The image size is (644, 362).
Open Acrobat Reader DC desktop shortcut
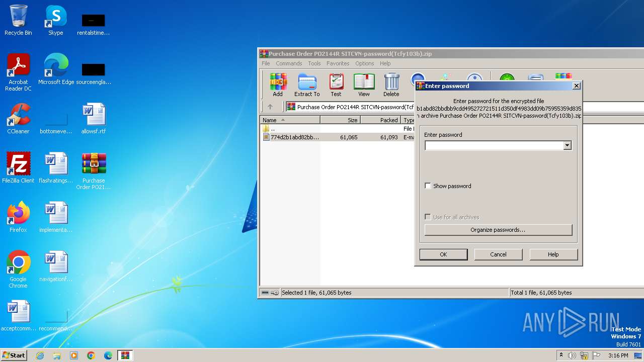tap(18, 72)
